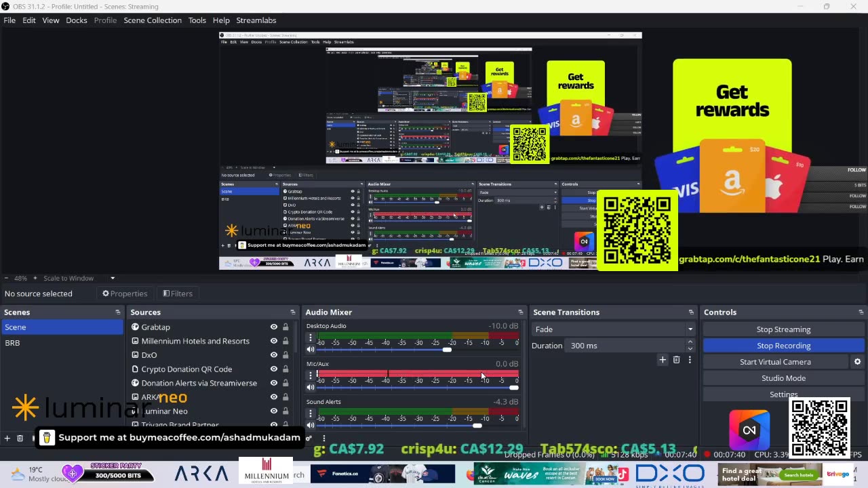The width and height of the screenshot is (868, 488).
Task: Hide Donation Alerts via Streamiverse source
Action: pos(274,383)
